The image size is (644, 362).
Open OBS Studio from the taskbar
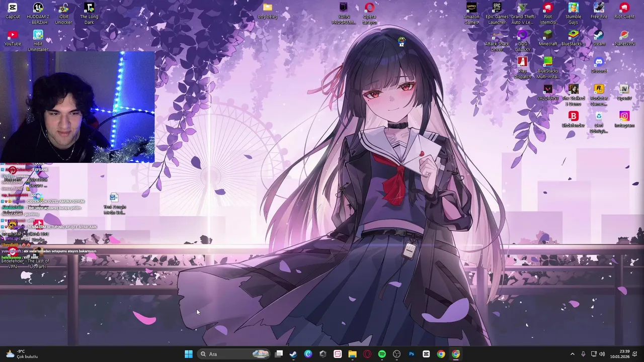(x=396, y=354)
